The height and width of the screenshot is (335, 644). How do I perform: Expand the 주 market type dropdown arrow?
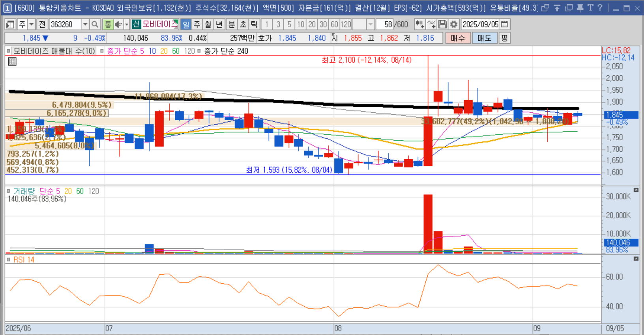(32, 24)
